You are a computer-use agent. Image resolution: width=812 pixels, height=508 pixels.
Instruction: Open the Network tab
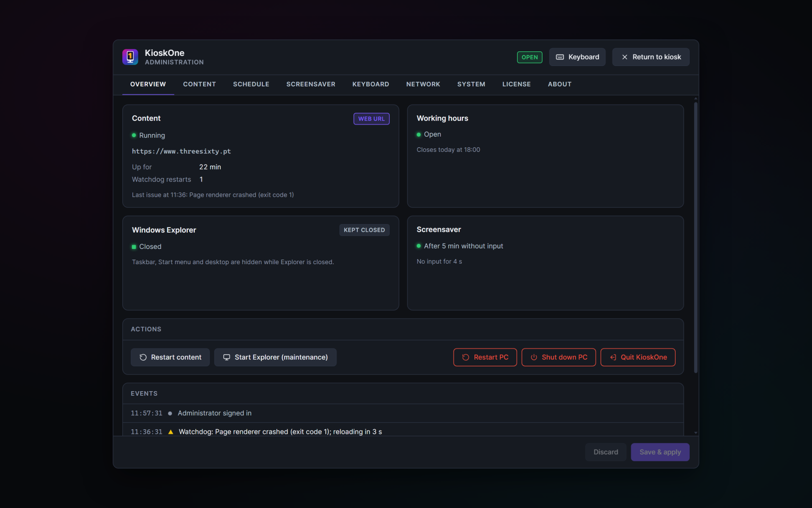pyautogui.click(x=423, y=84)
